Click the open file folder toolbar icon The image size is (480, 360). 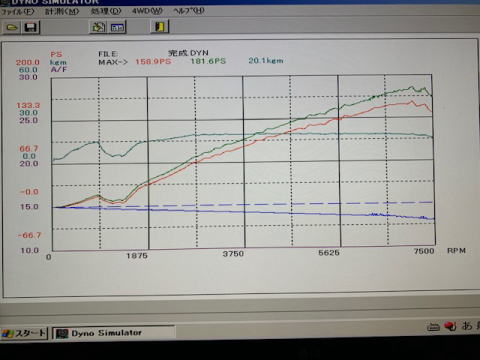(x=12, y=27)
